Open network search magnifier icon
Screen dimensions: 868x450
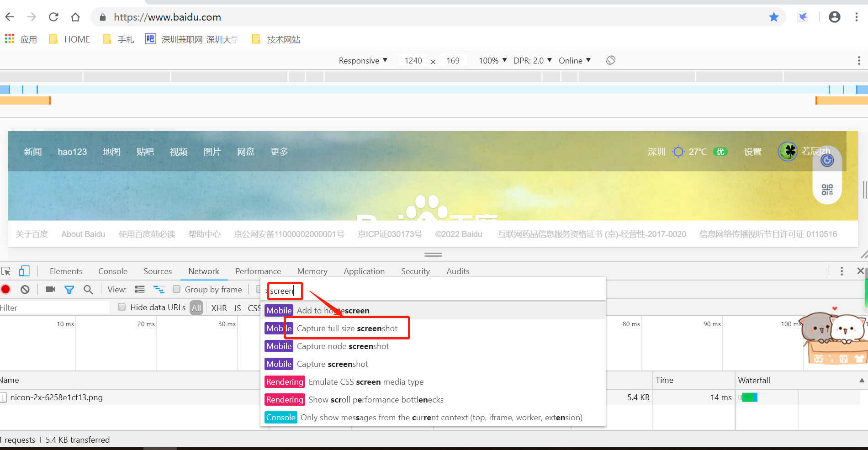[88, 289]
